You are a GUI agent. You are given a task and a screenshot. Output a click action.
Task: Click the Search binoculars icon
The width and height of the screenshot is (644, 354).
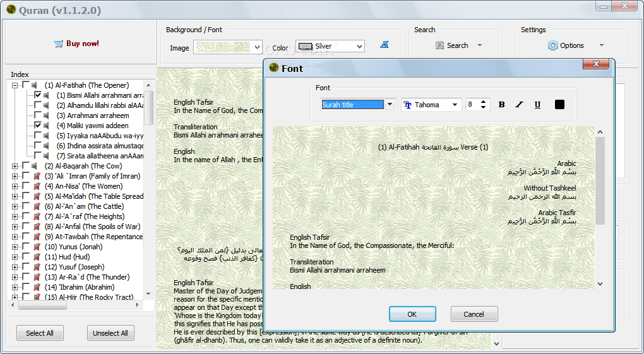440,45
